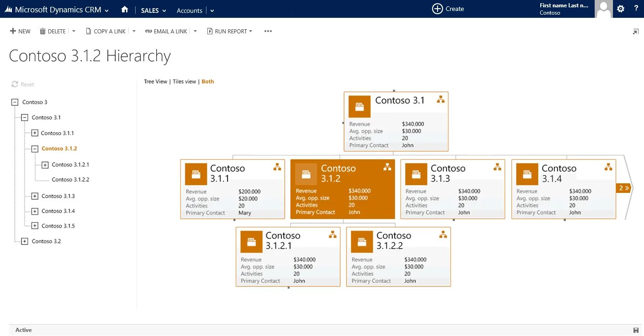This screenshot has height=336, width=644.
Task: Click the Active status label
Action: pyautogui.click(x=24, y=330)
